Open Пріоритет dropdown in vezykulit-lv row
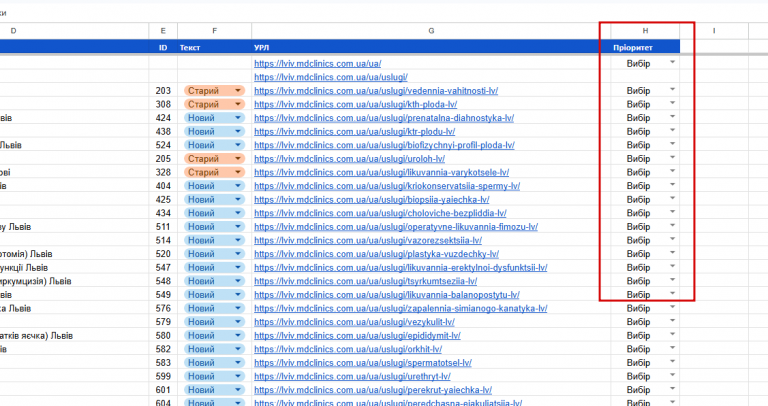The width and height of the screenshot is (768, 406). point(672,321)
